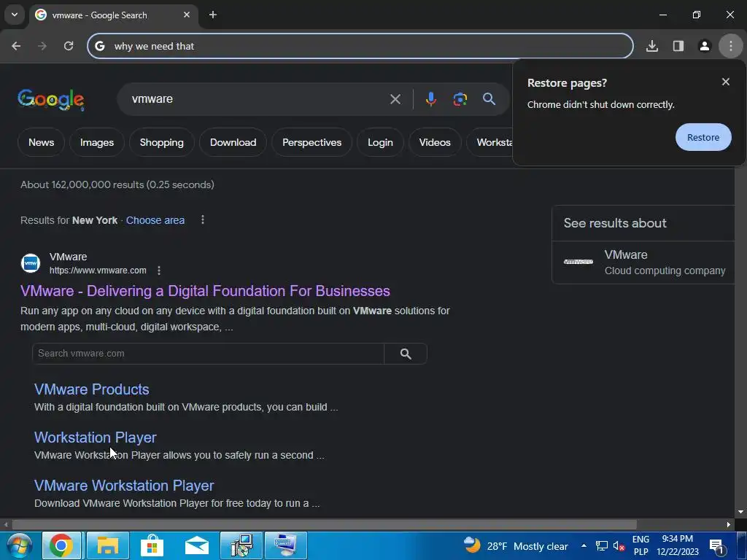Click the magnifier search button on Google
The image size is (747, 560).
coord(489,99)
